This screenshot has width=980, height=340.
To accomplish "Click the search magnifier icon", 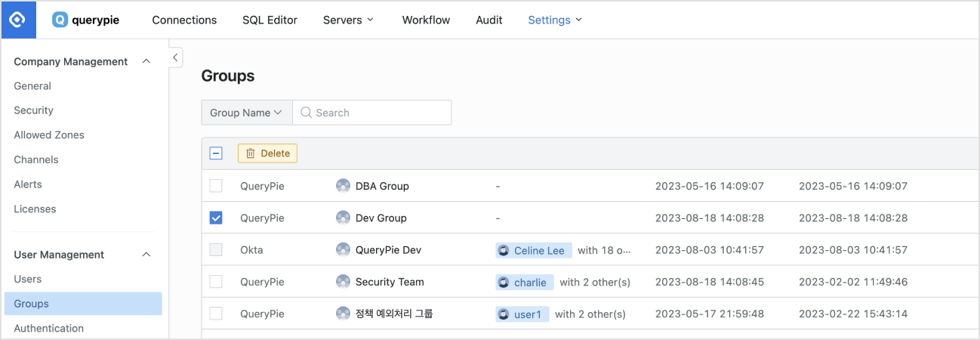I will click(306, 113).
